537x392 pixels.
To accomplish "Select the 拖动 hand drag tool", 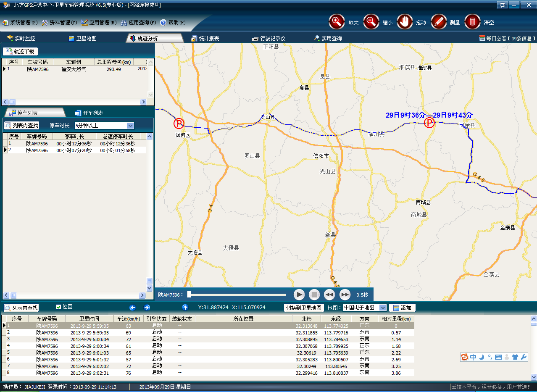I will click(x=405, y=22).
